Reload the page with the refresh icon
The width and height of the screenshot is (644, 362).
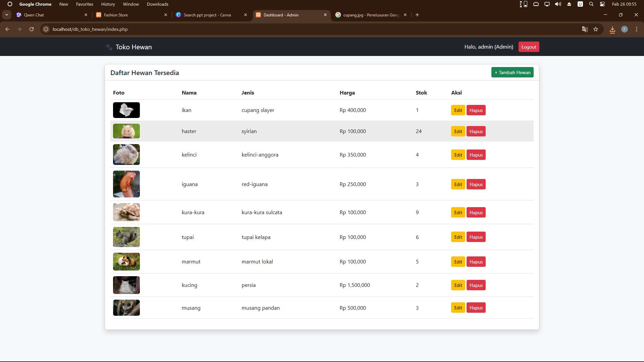coord(32,29)
